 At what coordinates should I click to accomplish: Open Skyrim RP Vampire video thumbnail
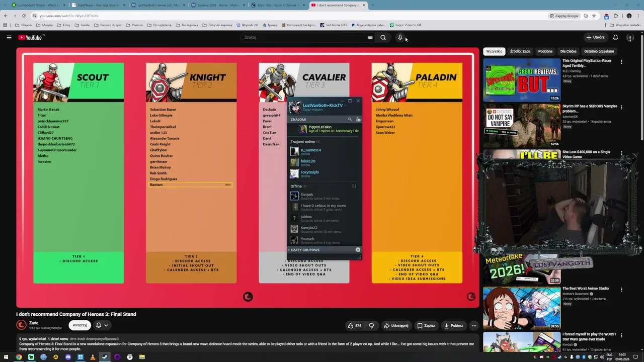click(x=522, y=125)
